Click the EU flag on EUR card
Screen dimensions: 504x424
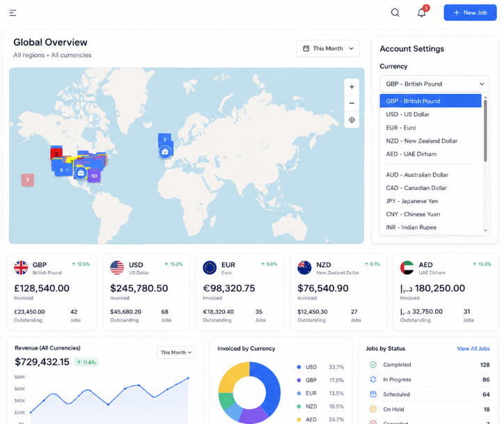[x=210, y=267]
